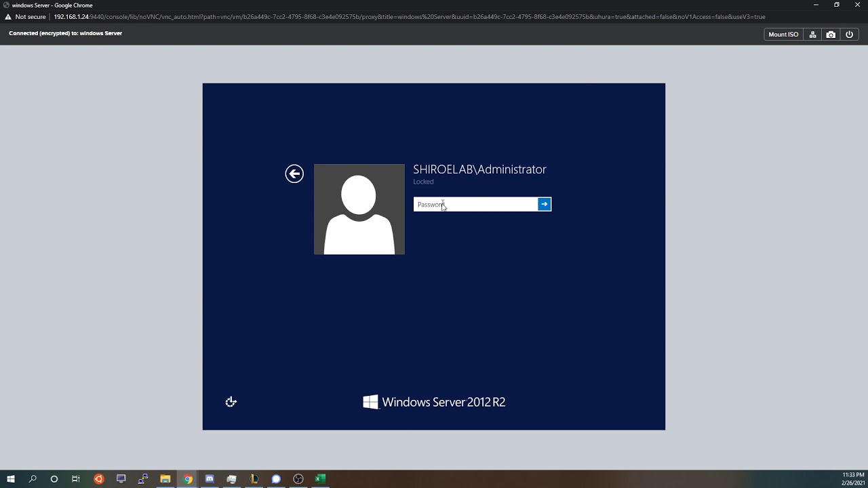The height and width of the screenshot is (488, 868).
Task: Click the SHIROELAB\Administrator account name
Action: pos(479,169)
